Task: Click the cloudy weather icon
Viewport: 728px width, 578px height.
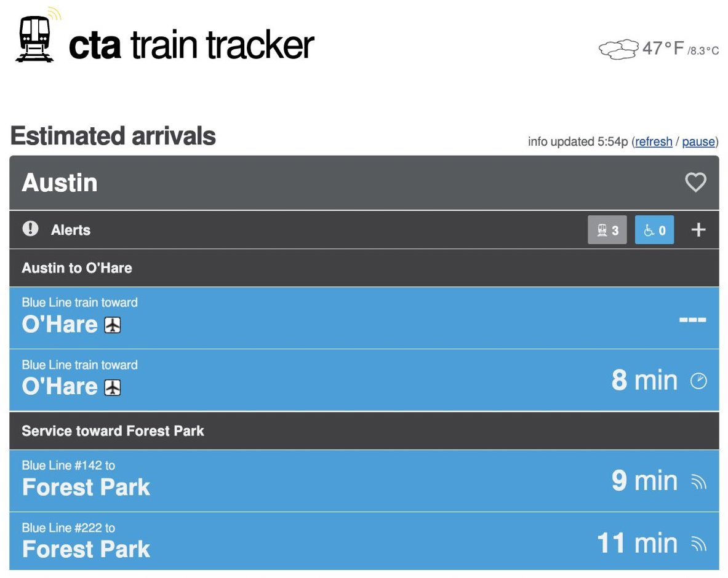Action: 618,49
